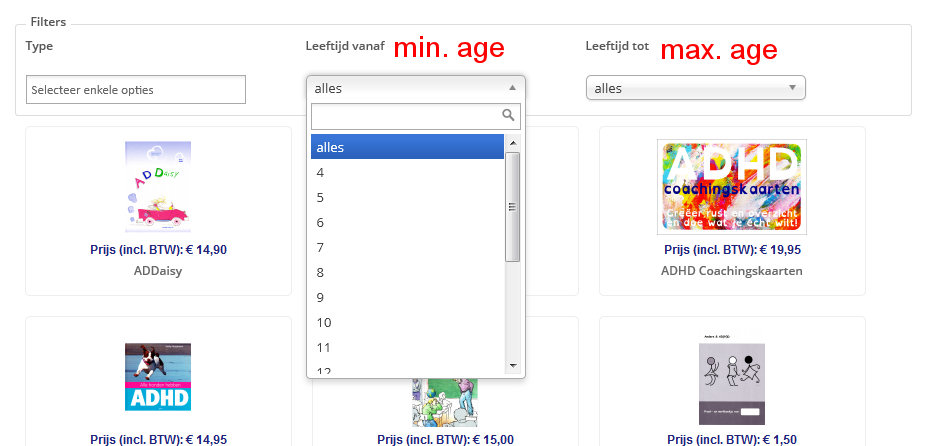The height and width of the screenshot is (446, 925).
Task: Open the Type multi-select field
Action: tap(136, 90)
